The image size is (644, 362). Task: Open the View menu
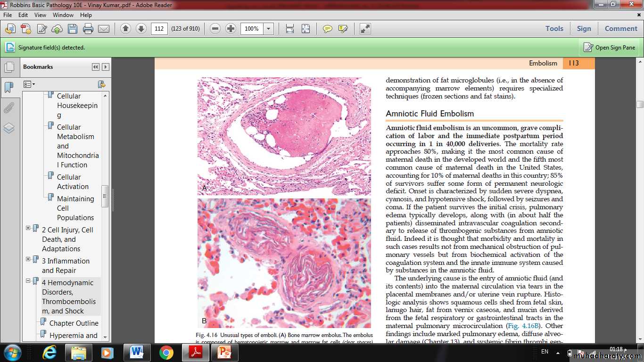tap(40, 15)
